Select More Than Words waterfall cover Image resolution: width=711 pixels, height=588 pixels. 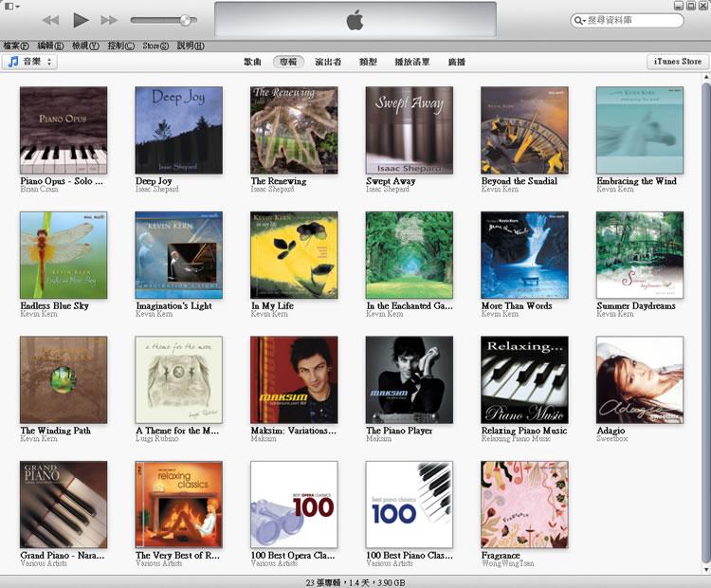pyautogui.click(x=524, y=255)
